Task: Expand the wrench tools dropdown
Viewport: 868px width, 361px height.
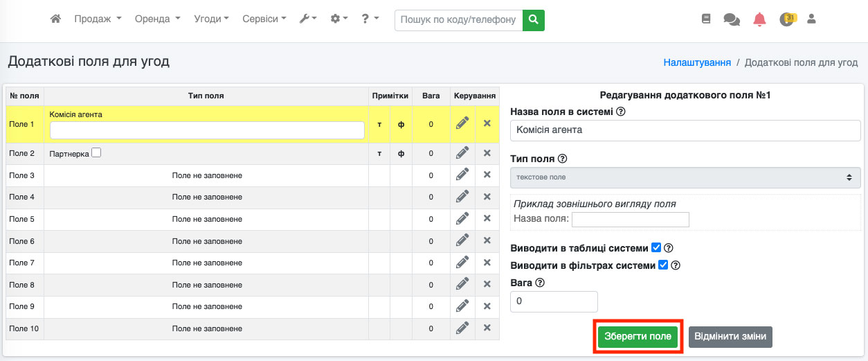Action: 307,19
